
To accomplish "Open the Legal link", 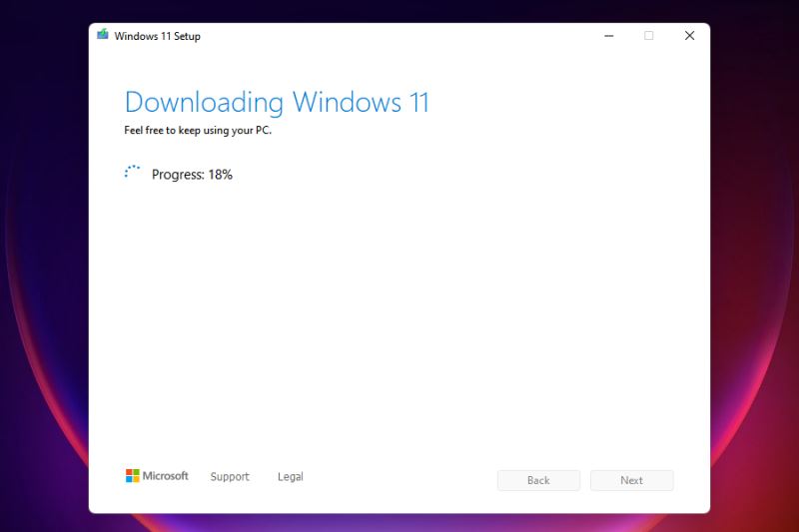I will [291, 477].
